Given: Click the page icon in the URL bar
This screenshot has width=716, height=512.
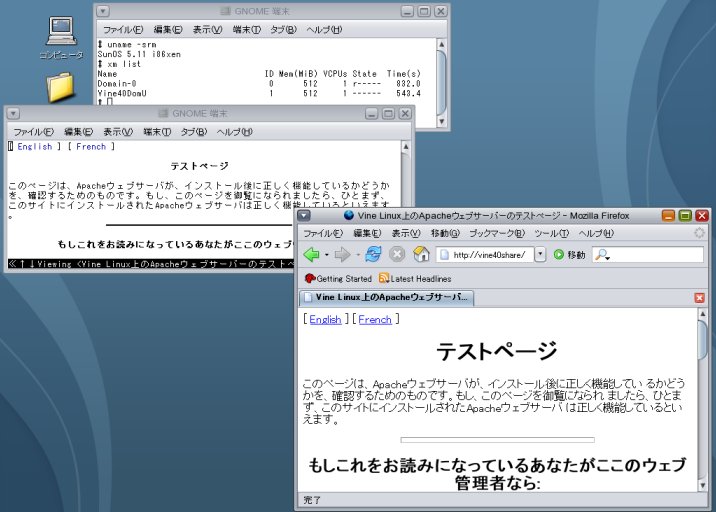Looking at the screenshot, I should 444,254.
